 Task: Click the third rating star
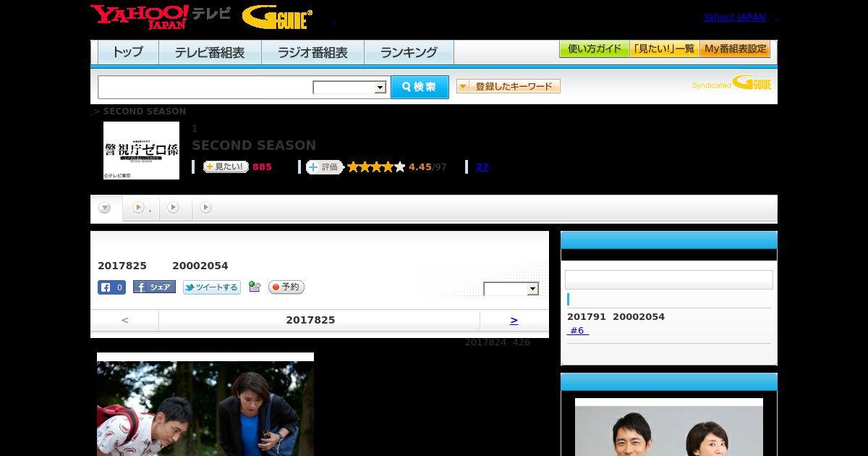[x=376, y=167]
